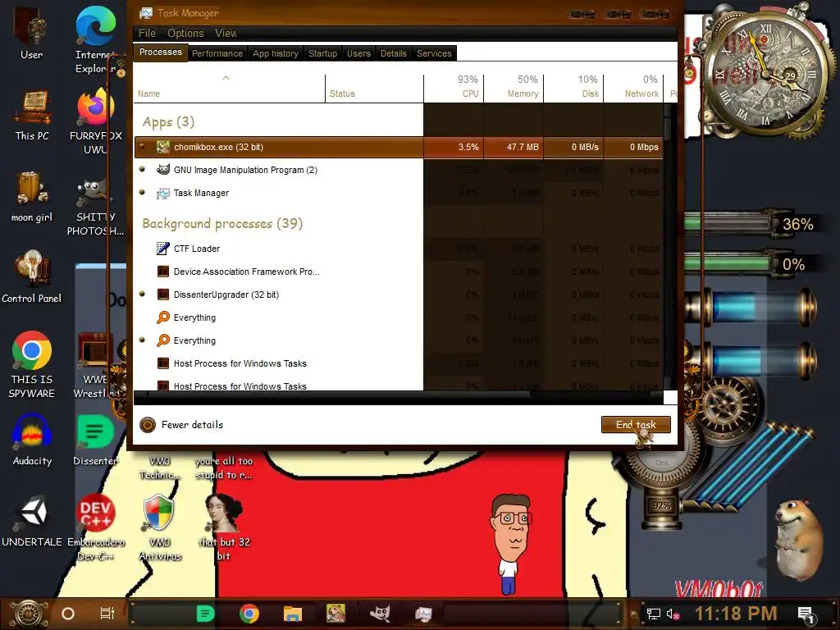Viewport: 840px width, 630px height.
Task: Click the process list horizontal scrollbar
Action: tap(398, 397)
